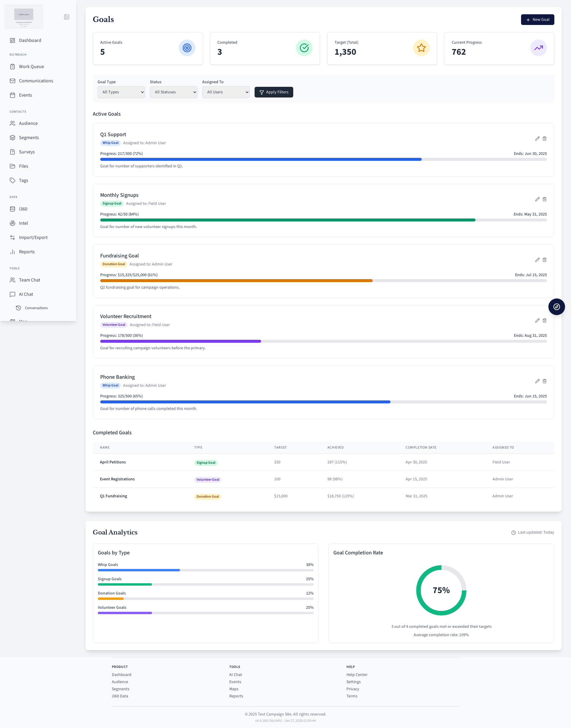Click the Current Progress trend icon

(538, 48)
